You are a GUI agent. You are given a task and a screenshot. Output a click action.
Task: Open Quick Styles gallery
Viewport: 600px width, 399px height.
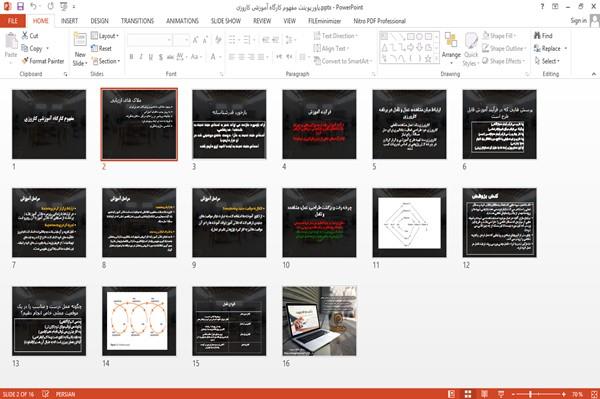[471, 49]
